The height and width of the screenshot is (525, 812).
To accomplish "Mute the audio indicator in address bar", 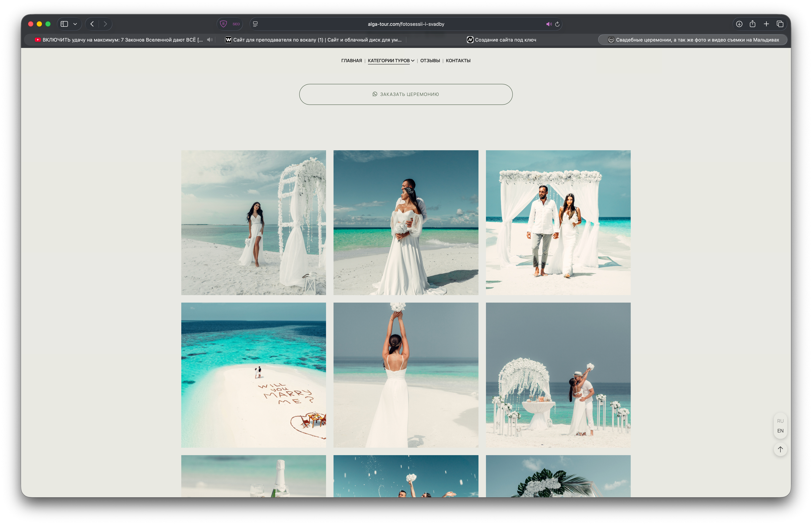I will (548, 24).
